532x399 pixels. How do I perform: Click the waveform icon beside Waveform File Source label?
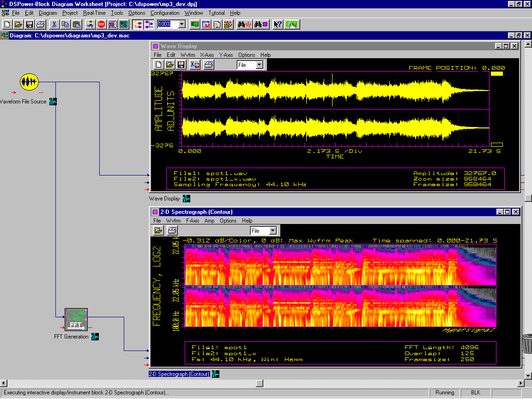(53, 102)
